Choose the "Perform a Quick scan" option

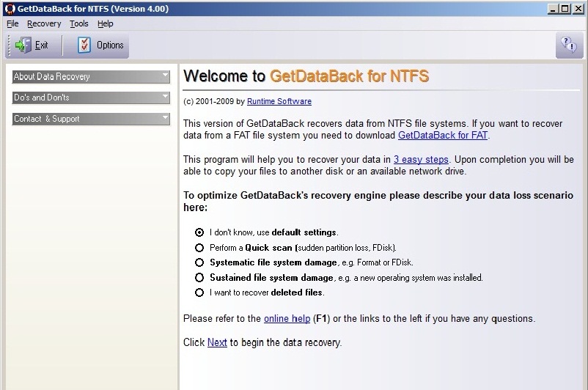coord(199,248)
